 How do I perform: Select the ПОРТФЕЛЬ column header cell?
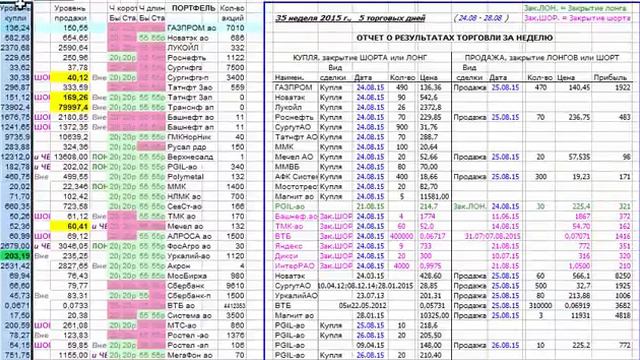click(x=192, y=8)
